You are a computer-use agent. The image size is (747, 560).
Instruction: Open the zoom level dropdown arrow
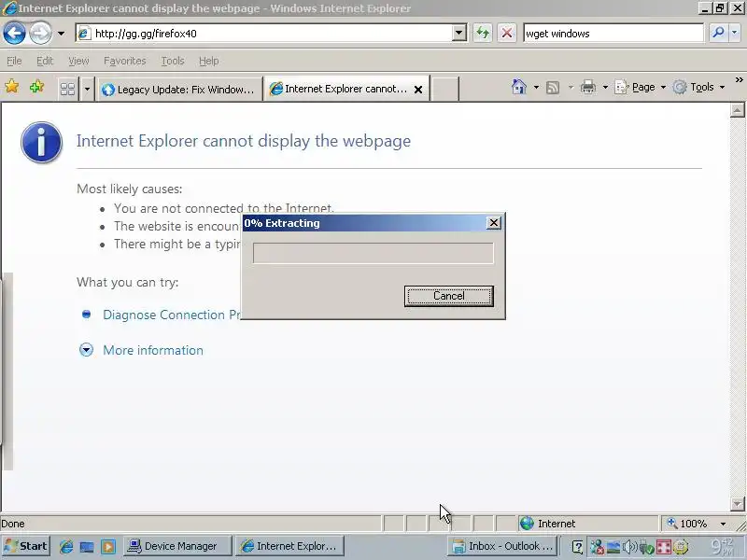point(723,524)
